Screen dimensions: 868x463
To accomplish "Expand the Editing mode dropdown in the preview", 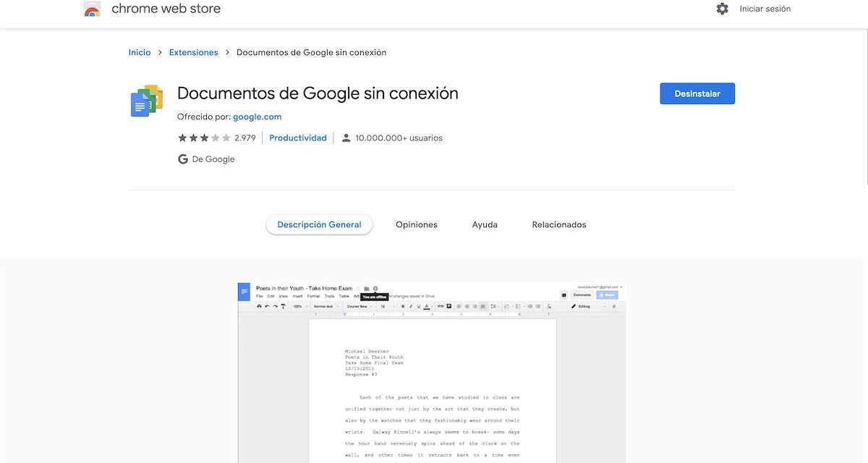I will click(x=589, y=307).
